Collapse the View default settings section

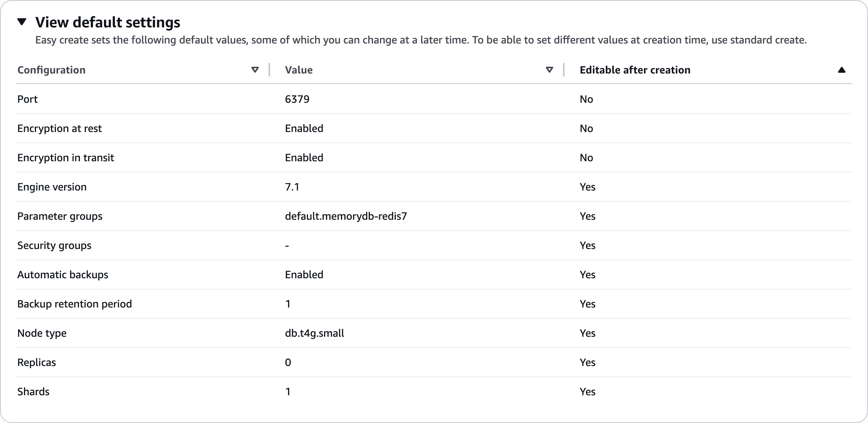click(22, 22)
